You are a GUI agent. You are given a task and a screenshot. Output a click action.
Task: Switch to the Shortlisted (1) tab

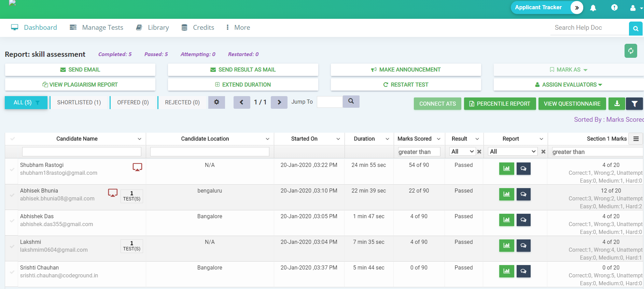[x=79, y=103]
